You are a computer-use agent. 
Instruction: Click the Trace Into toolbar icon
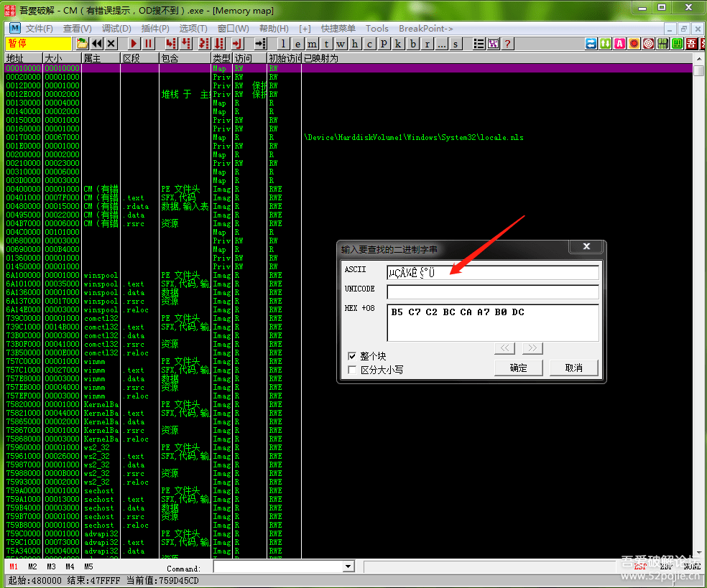click(204, 44)
